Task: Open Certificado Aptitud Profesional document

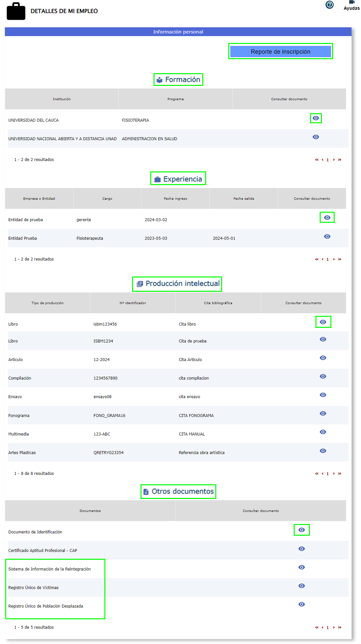Action: [301, 549]
